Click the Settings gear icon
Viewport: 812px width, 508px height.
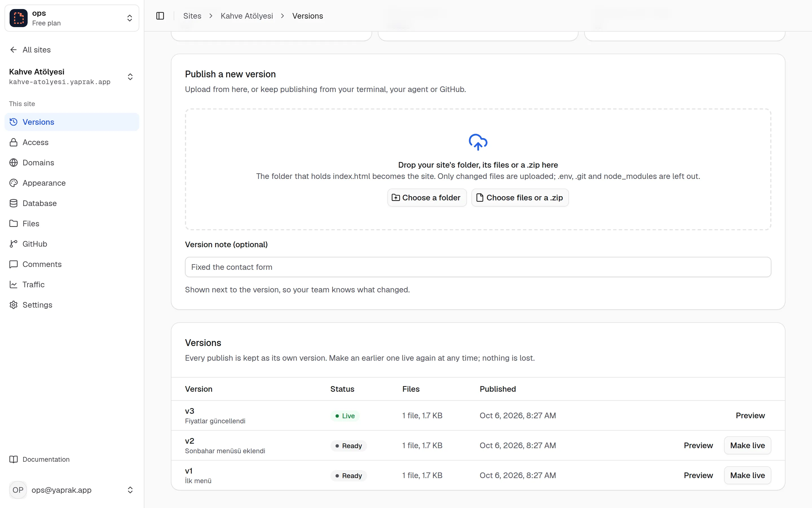pyautogui.click(x=14, y=305)
